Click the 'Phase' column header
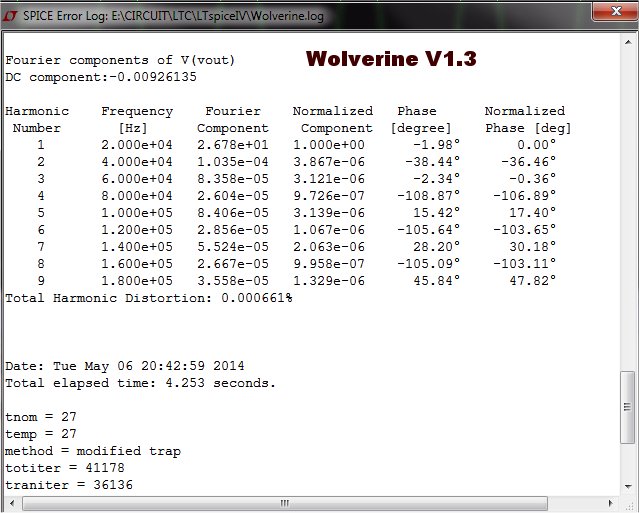The width and height of the screenshot is (639, 513). click(x=417, y=111)
